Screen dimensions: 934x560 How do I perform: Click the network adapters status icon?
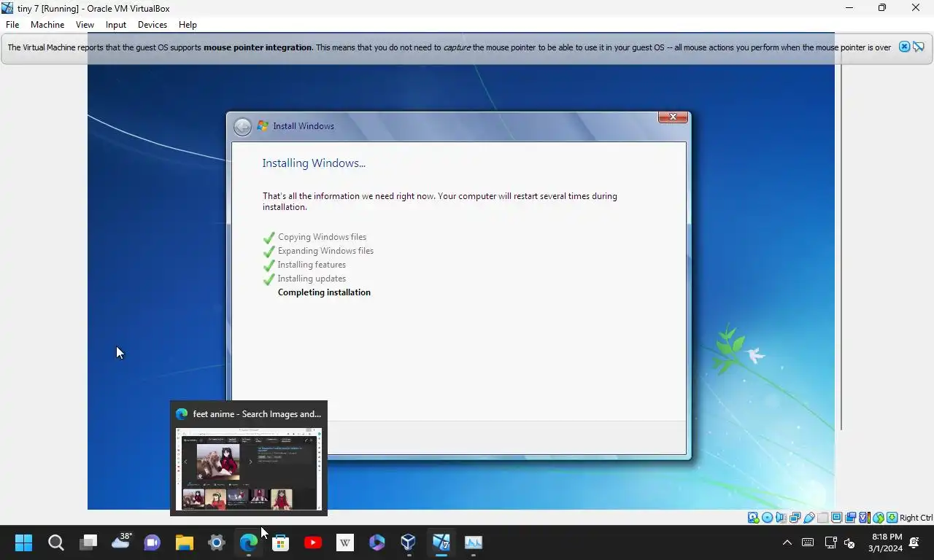tap(795, 518)
